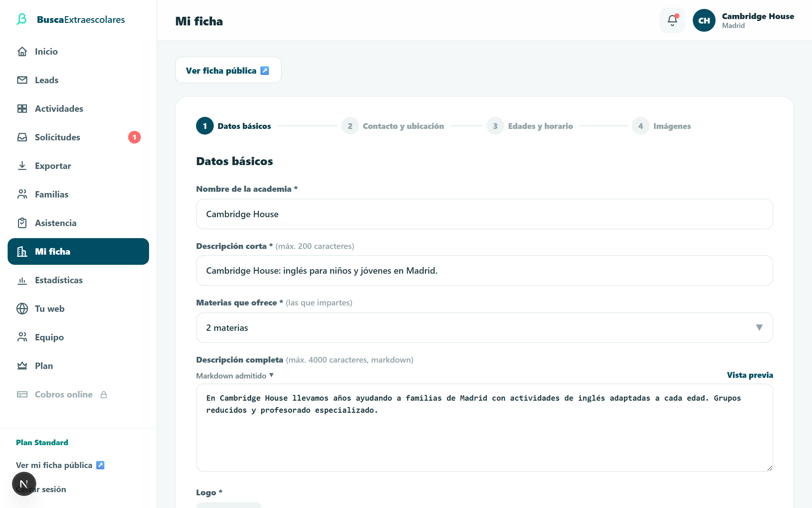Click the text area resize handle
812x508 pixels.
[769, 468]
